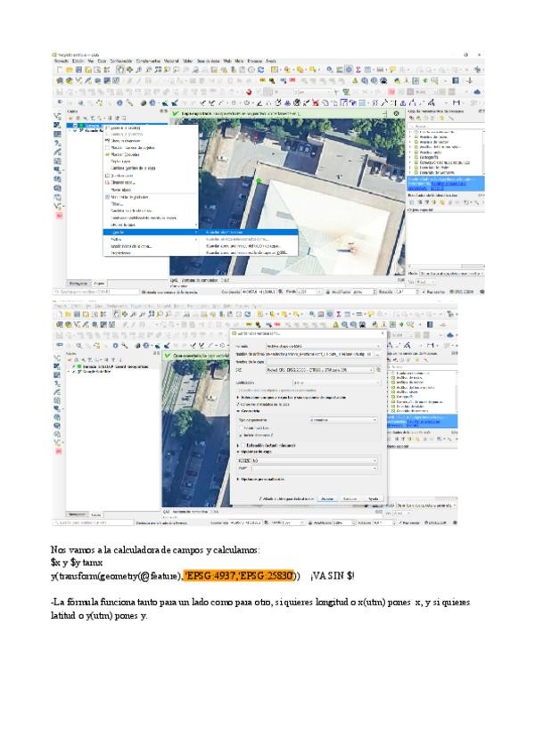Open the SHPT dropdown under Opciones de capa

point(315,468)
